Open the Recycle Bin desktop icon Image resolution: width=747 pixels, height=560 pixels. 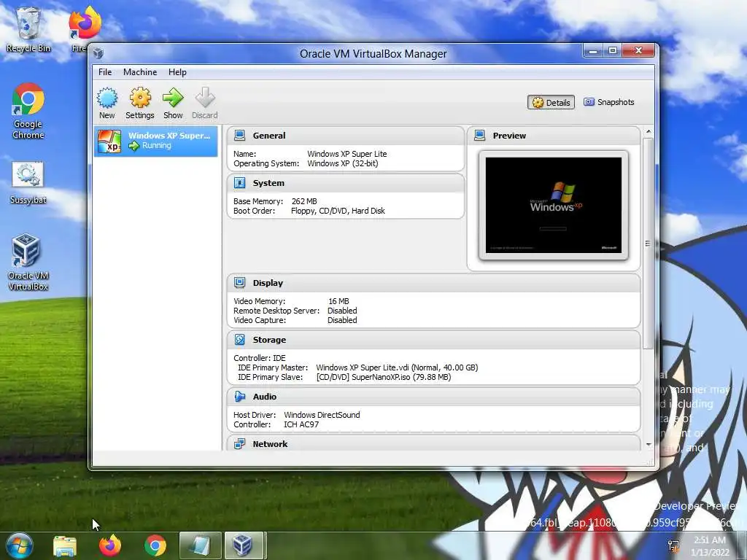[x=28, y=29]
